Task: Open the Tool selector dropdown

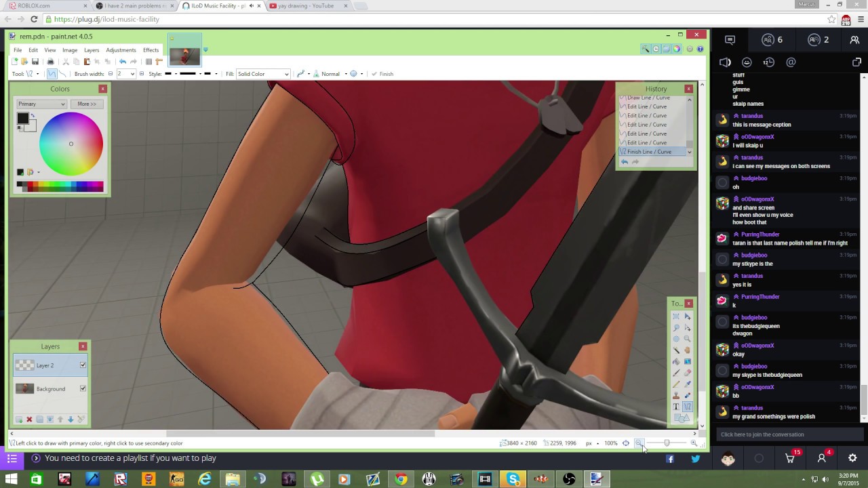Action: pyautogui.click(x=32, y=74)
